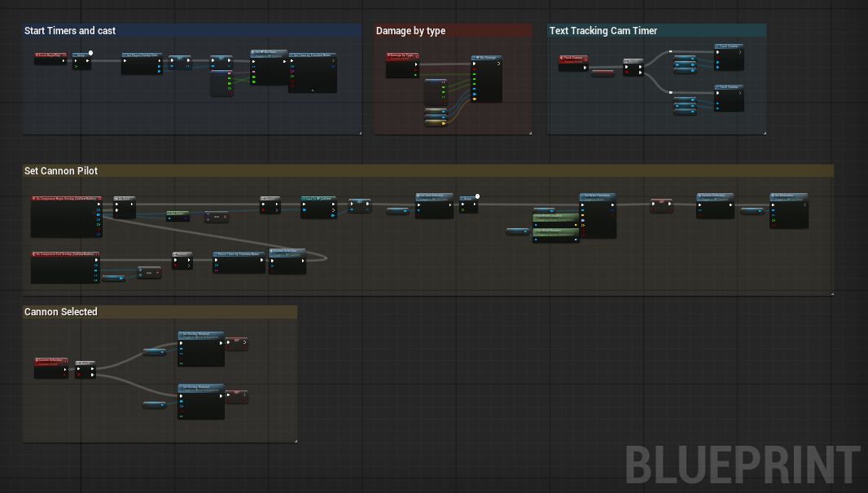
Task: Select the Delay node after Event BeginPlay
Action: point(81,61)
